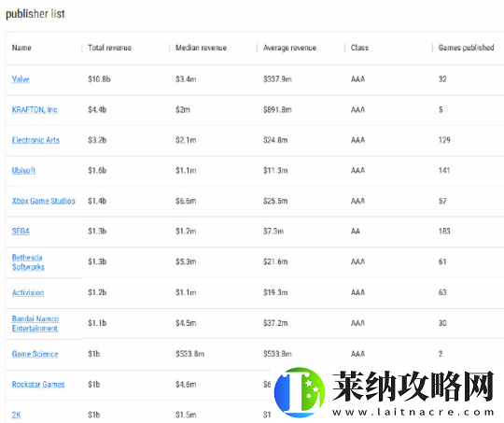Open the Bandai Namco Entertainment link

tap(35, 323)
